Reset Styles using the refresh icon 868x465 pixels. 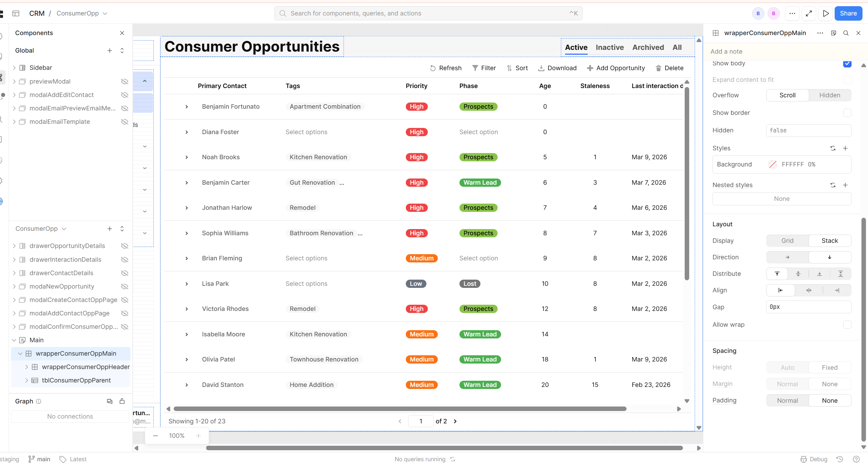click(833, 148)
